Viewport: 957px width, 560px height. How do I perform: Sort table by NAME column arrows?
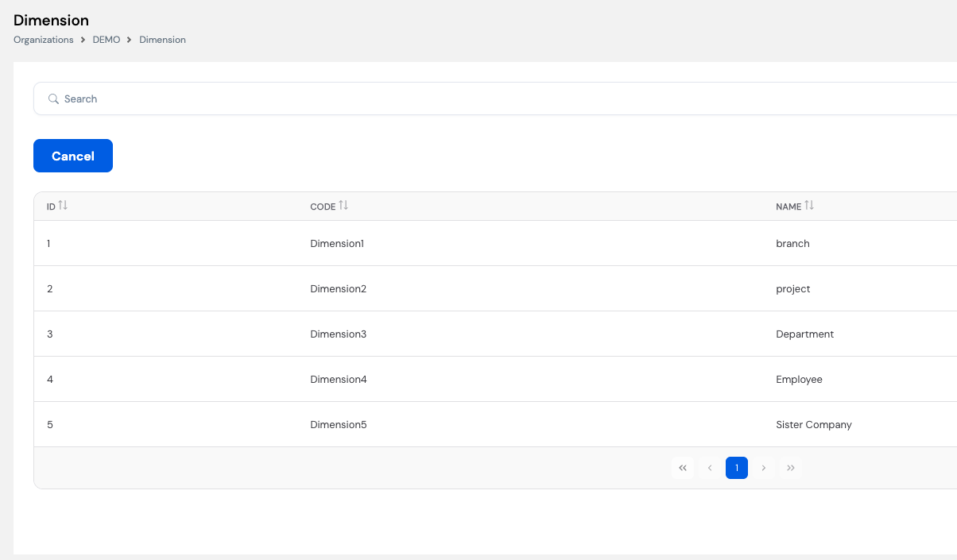click(809, 206)
